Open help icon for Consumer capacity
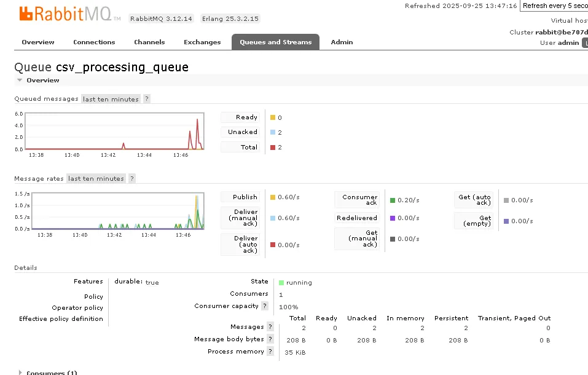The height and width of the screenshot is (375, 588). [265, 306]
